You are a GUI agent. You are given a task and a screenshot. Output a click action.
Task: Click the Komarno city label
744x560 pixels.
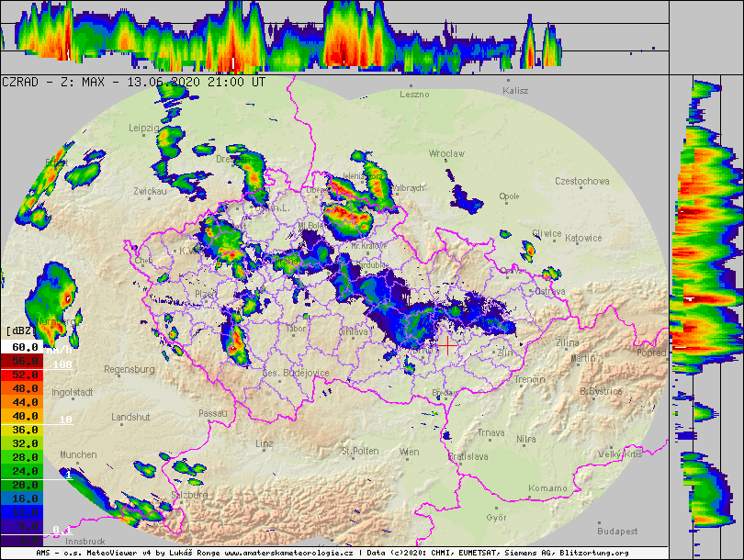pyautogui.click(x=547, y=488)
